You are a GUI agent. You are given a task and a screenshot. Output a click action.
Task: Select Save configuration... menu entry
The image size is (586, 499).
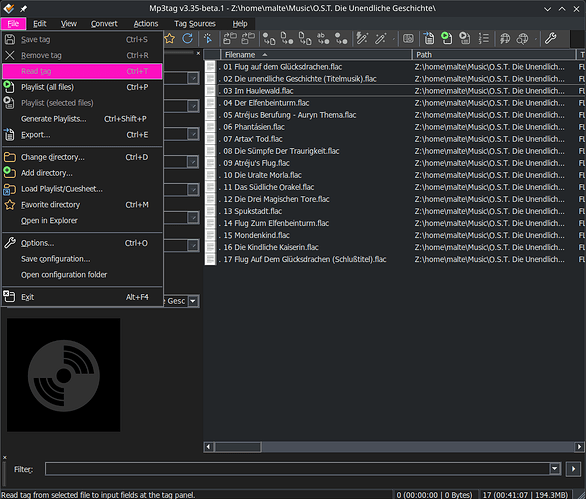point(82,259)
